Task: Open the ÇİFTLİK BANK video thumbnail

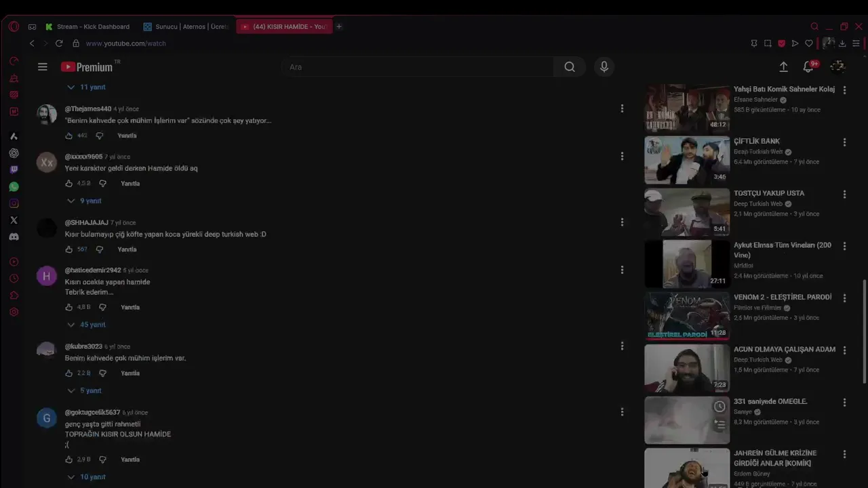Action: 687,160
